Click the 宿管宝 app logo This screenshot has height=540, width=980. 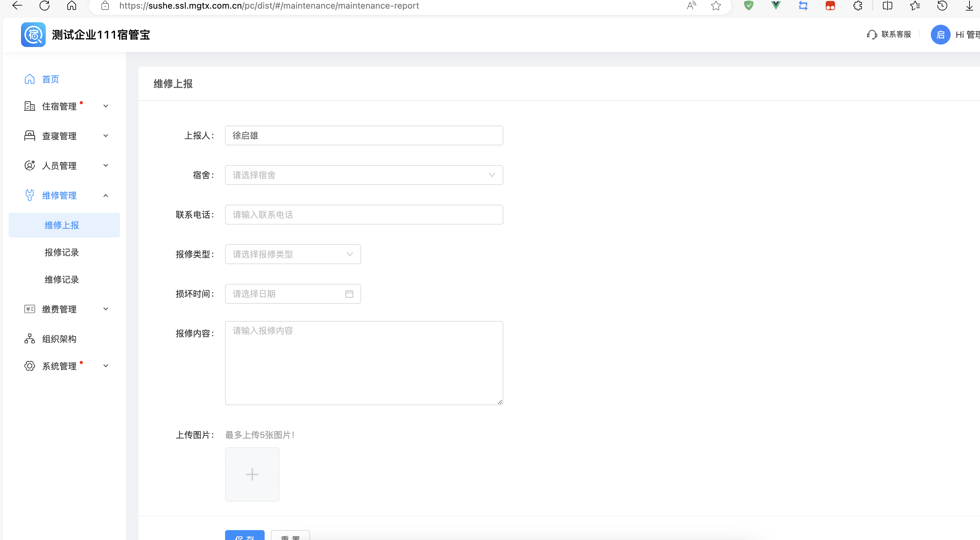click(x=33, y=35)
